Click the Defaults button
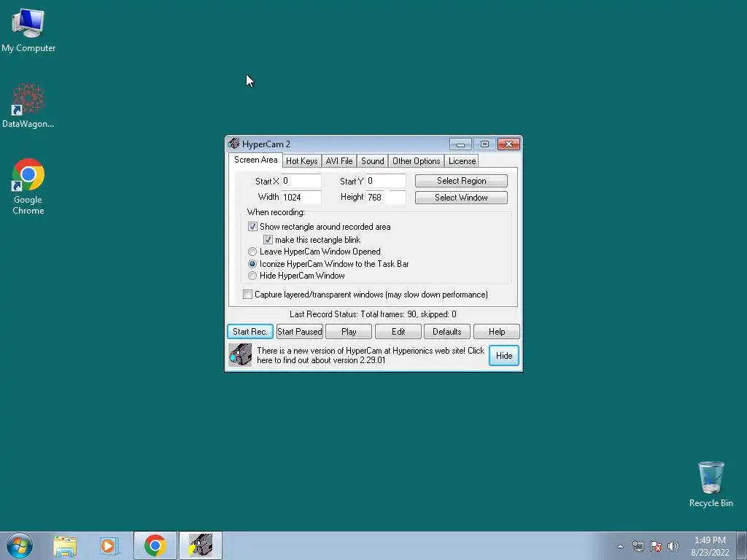The height and width of the screenshot is (560, 747). pos(447,332)
